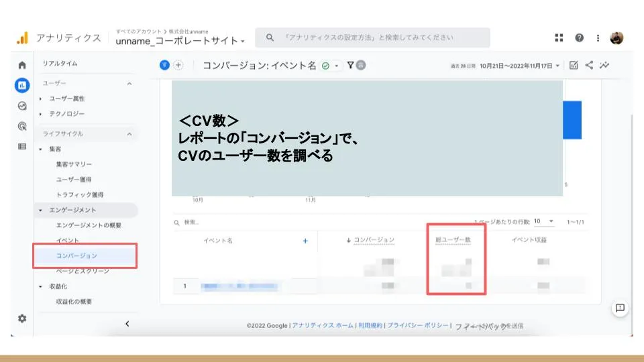Sort by the イベント収益 column header
The image size is (644, 362).
[529, 240]
